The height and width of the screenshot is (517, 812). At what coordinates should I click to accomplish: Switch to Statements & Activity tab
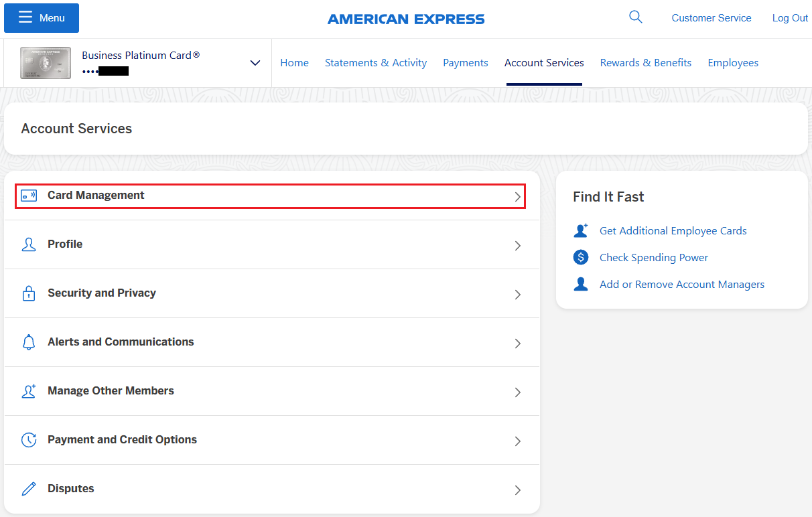coord(375,63)
